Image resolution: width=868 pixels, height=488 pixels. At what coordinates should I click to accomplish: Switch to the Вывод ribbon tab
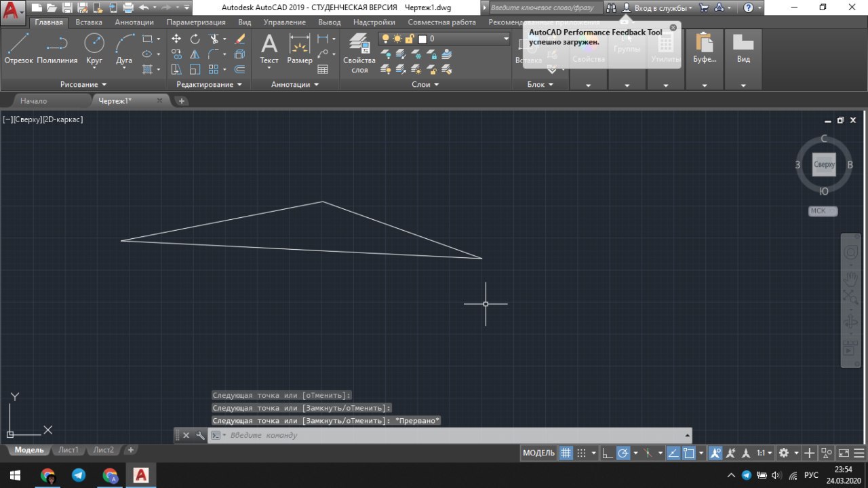[x=330, y=22]
